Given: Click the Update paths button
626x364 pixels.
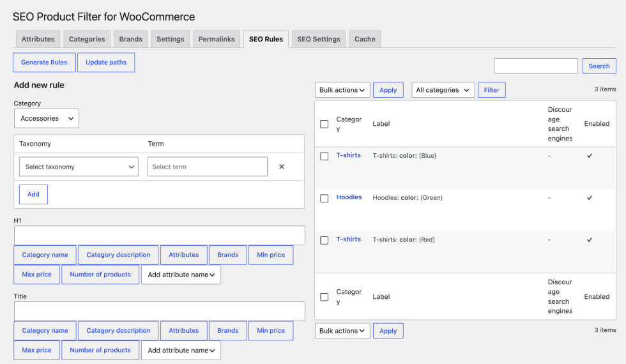Looking at the screenshot, I should pyautogui.click(x=106, y=63).
